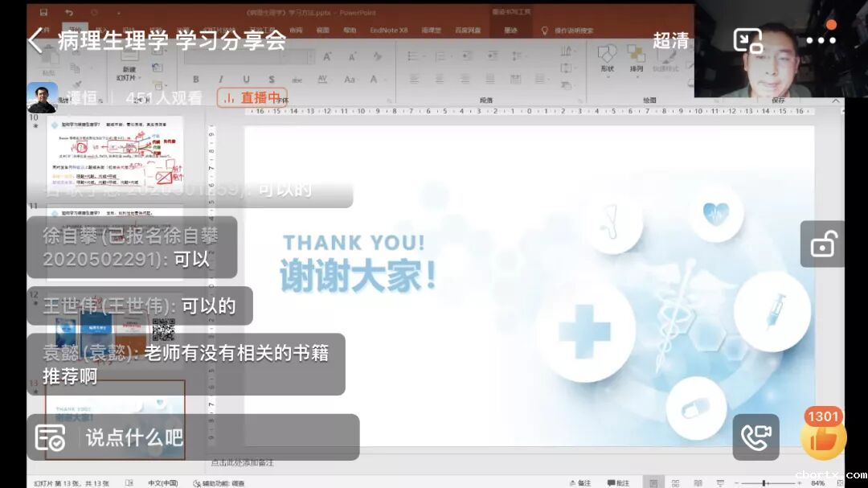Tap the back arrow beside the livestream title
Viewport: 868px width, 488px height.
pos(35,40)
